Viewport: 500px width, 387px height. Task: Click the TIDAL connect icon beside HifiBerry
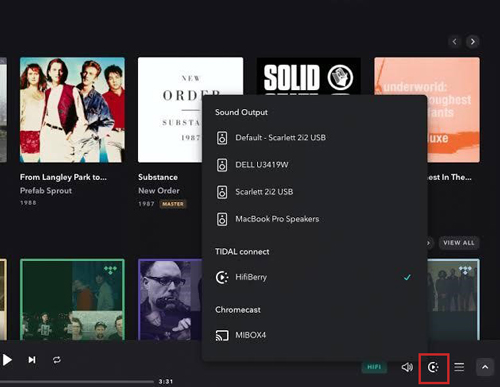(x=222, y=277)
